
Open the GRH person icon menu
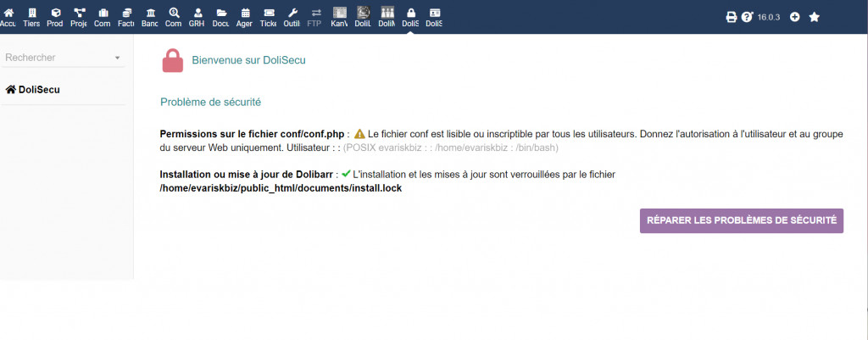(197, 17)
